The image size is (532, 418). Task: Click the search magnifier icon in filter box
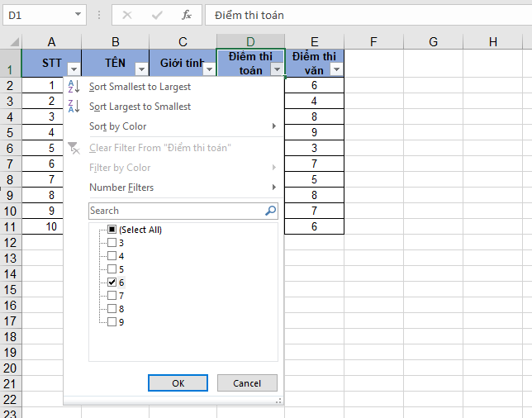(x=270, y=211)
